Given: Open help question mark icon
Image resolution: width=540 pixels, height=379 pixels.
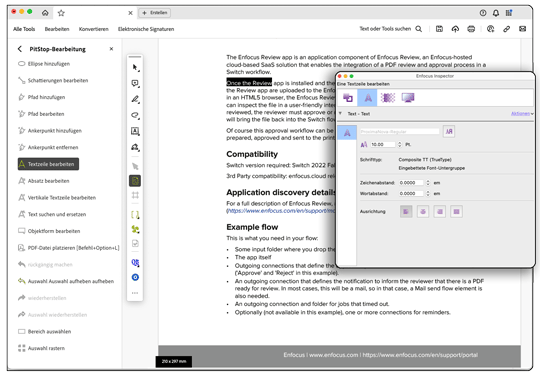Looking at the screenshot, I should [483, 13].
